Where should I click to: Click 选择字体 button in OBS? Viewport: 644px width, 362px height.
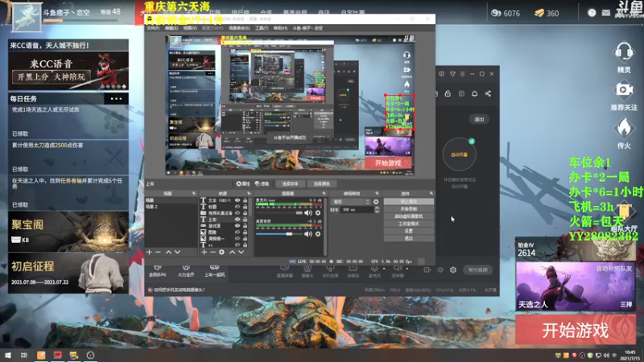pos(290,184)
